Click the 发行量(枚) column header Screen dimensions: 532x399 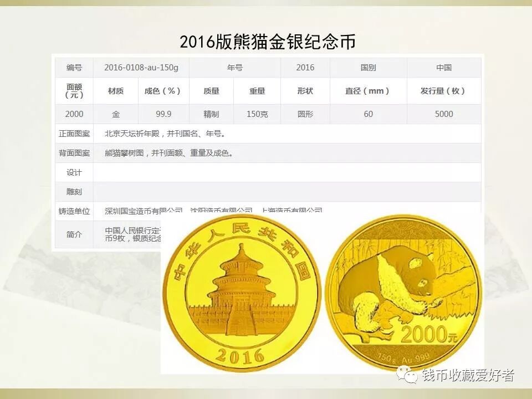[444, 91]
